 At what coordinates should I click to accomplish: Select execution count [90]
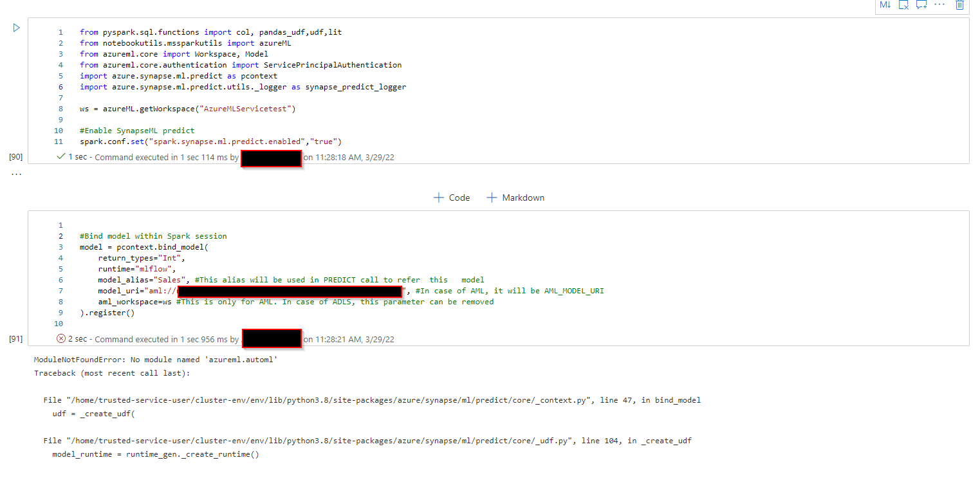16,157
